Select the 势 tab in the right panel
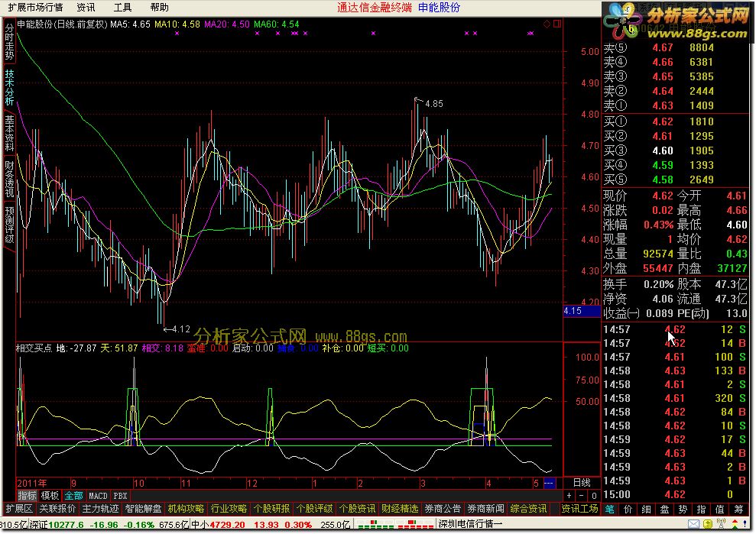Screen dimensions: 756x534 pos(683,509)
